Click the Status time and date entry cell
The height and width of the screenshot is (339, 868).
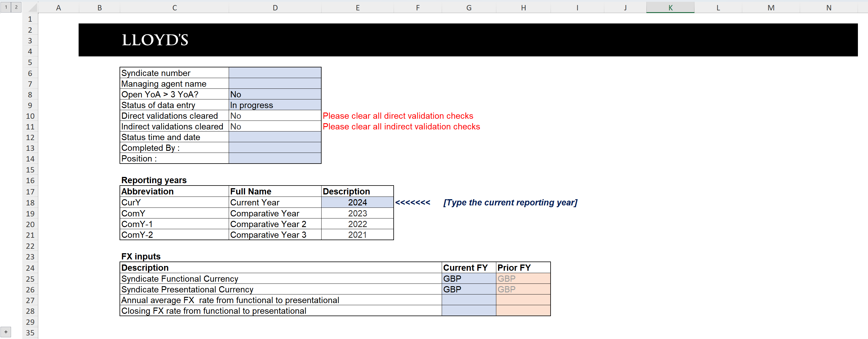275,137
